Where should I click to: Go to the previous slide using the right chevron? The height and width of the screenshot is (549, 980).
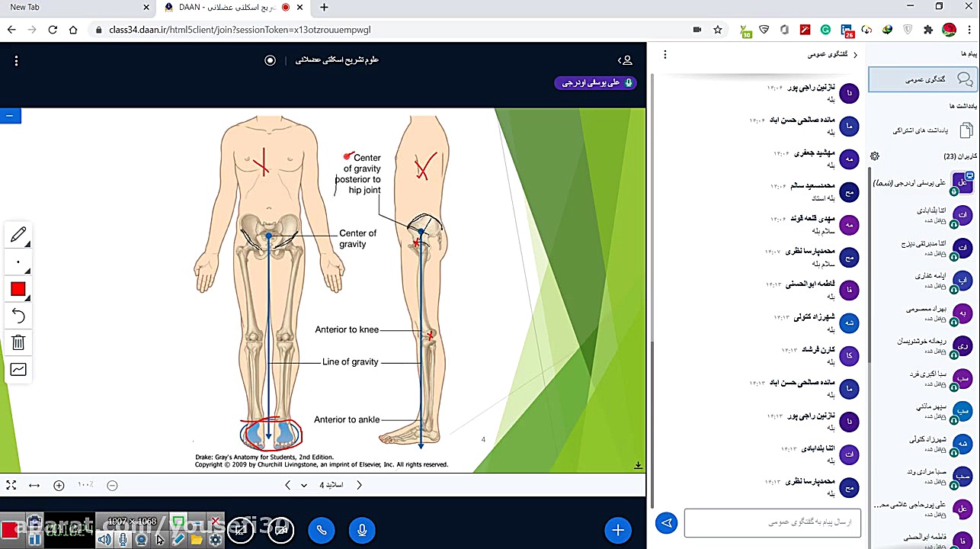359,485
